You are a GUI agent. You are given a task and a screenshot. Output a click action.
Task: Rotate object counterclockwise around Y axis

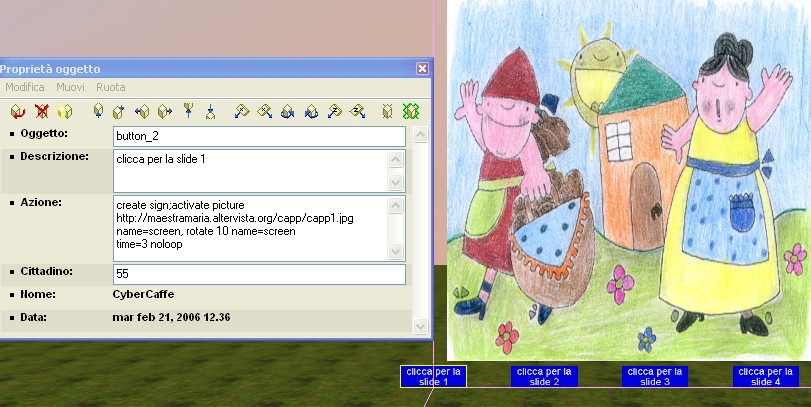(288, 111)
